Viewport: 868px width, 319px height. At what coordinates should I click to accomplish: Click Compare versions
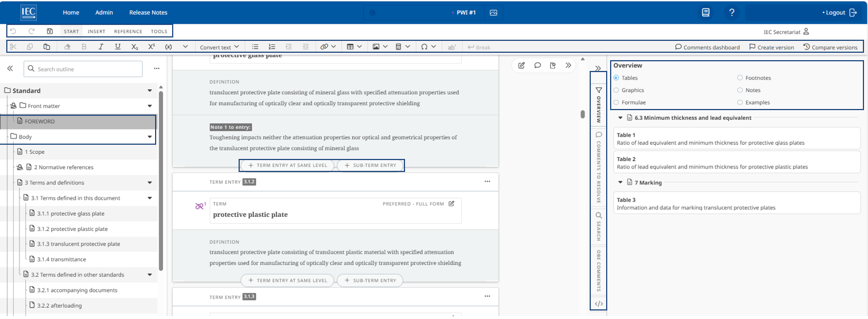831,47
